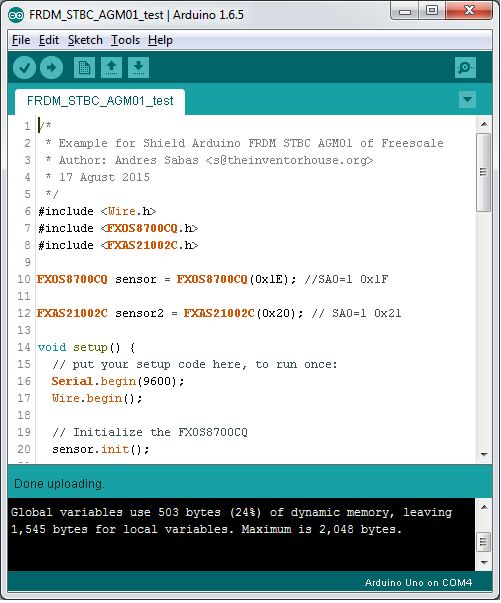Click the 'Initialize the FXOS8700CQ' comment
This screenshot has height=603, width=501.
150,432
